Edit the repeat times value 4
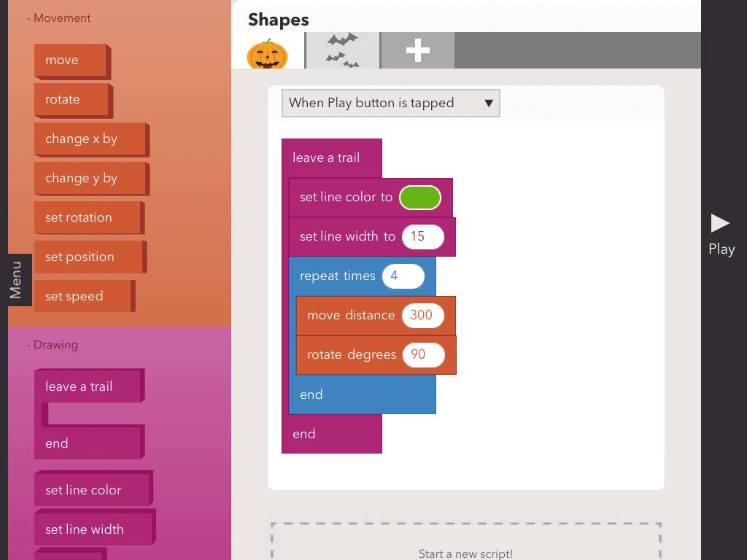Viewport: 747px width, 560px height. click(x=403, y=276)
